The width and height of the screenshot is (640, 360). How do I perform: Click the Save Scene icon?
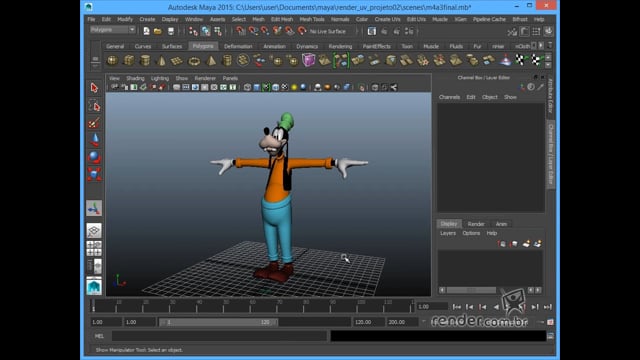click(x=171, y=31)
